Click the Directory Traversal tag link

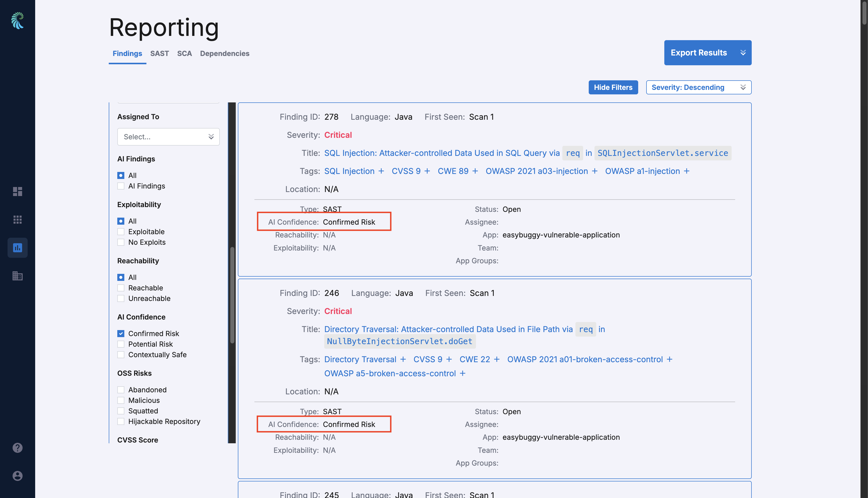[360, 359]
